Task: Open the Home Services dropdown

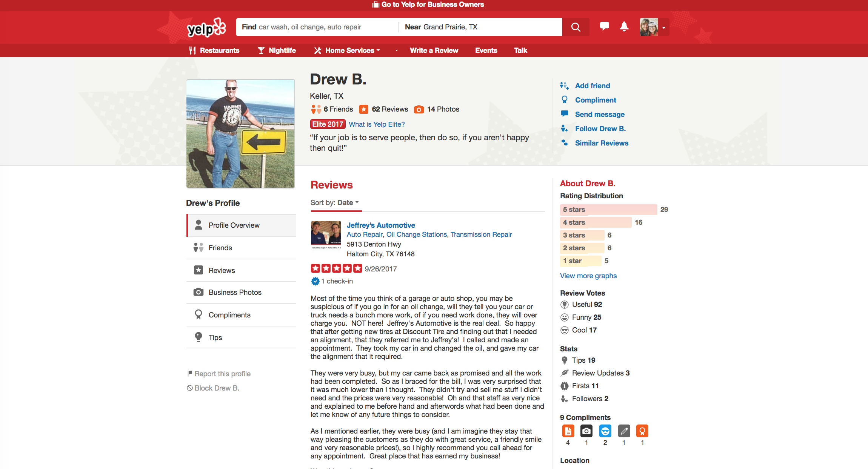Action: [347, 51]
